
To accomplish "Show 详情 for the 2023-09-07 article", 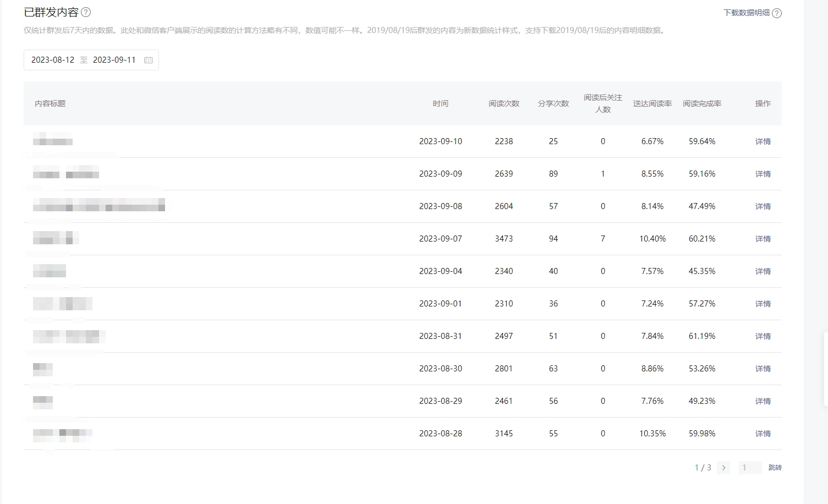I will point(763,239).
